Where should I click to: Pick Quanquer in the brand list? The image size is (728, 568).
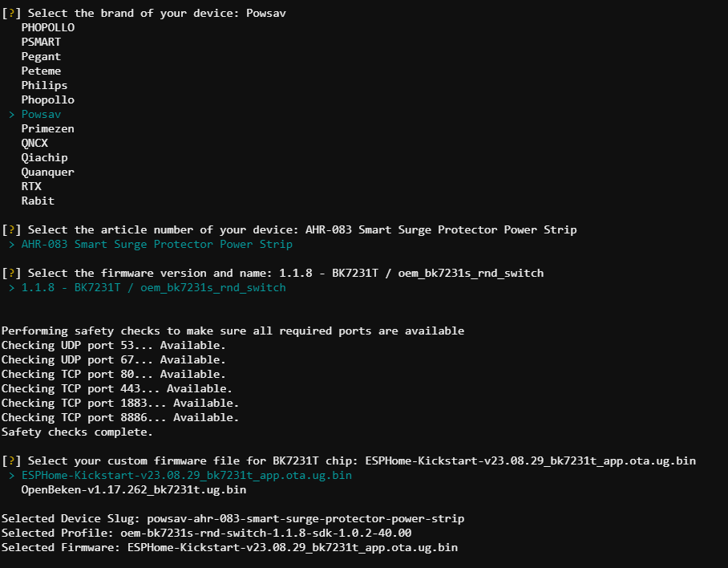click(48, 172)
